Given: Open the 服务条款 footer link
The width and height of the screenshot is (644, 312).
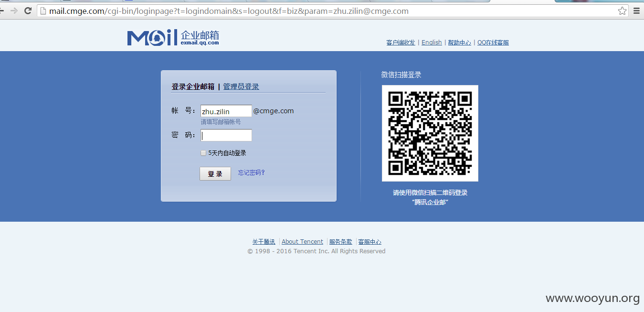Looking at the screenshot, I should [x=341, y=242].
